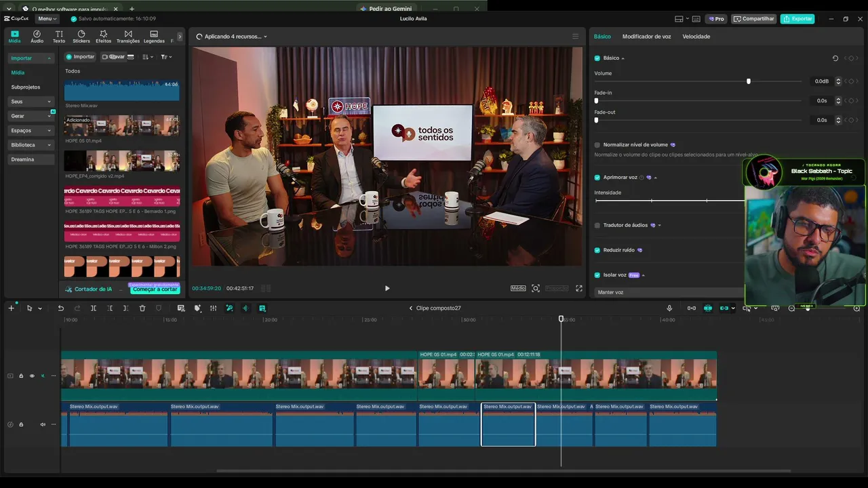868x488 pixels.
Task: Open the Stickers tab
Action: click(81, 37)
